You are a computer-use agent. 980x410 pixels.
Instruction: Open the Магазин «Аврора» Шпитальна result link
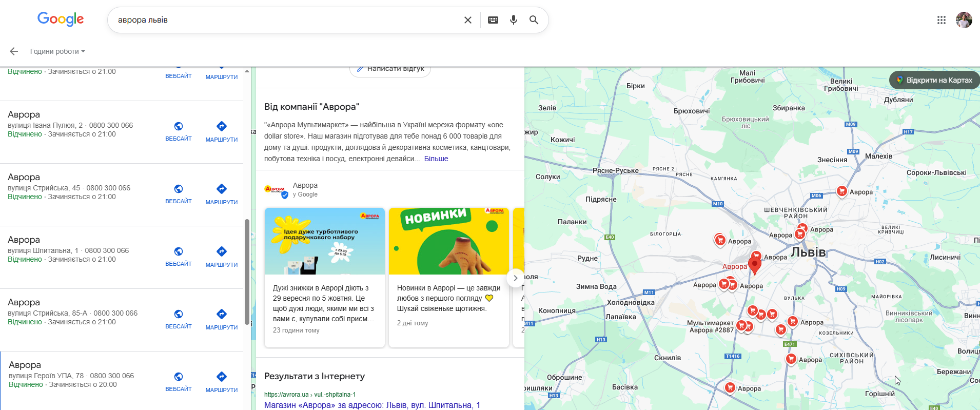click(372, 405)
